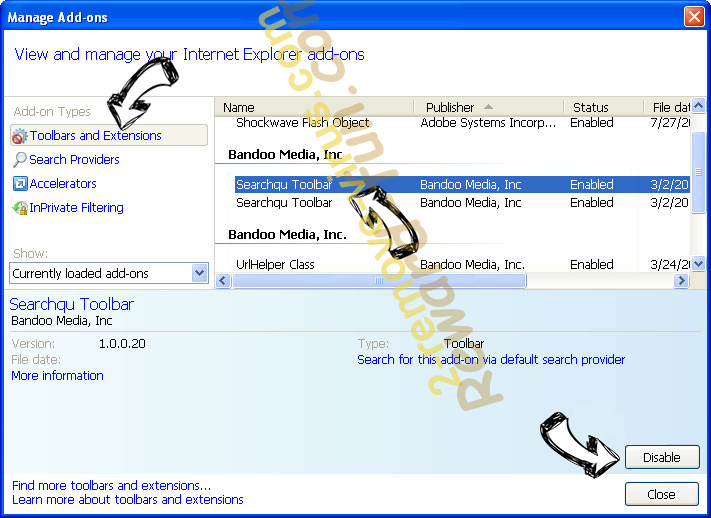Screen dimensions: 711x518
Task: Select the UrlHelper Class row
Action: pyautogui.click(x=462, y=264)
